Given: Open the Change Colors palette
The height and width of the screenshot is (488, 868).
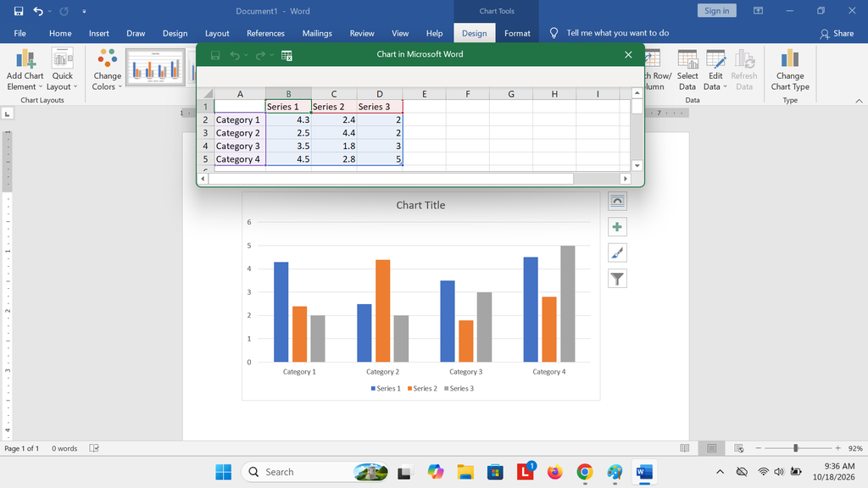Looking at the screenshot, I should (x=107, y=69).
